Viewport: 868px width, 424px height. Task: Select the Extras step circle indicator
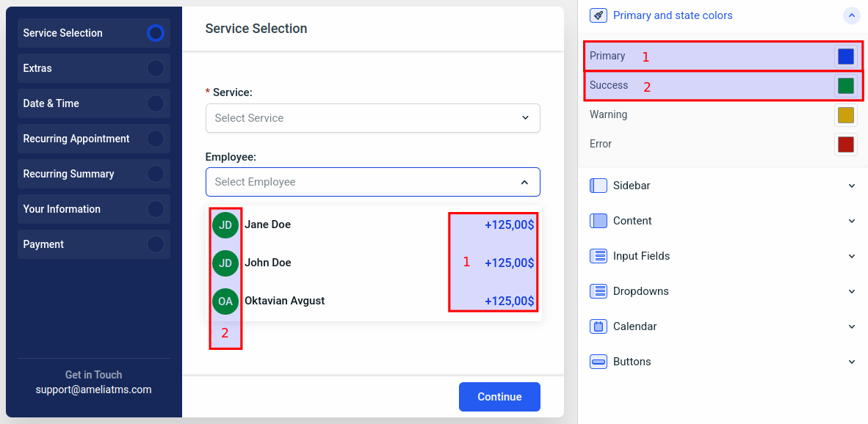[155, 68]
